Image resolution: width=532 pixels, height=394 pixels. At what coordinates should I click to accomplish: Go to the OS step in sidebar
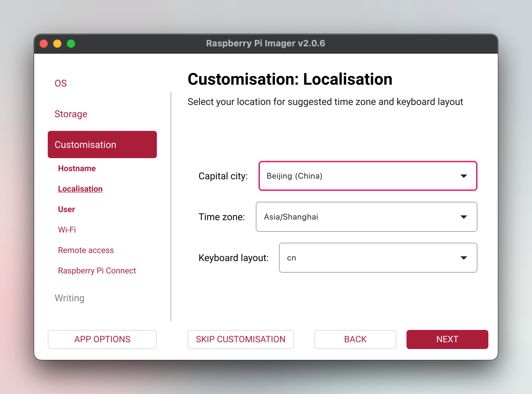coord(61,83)
